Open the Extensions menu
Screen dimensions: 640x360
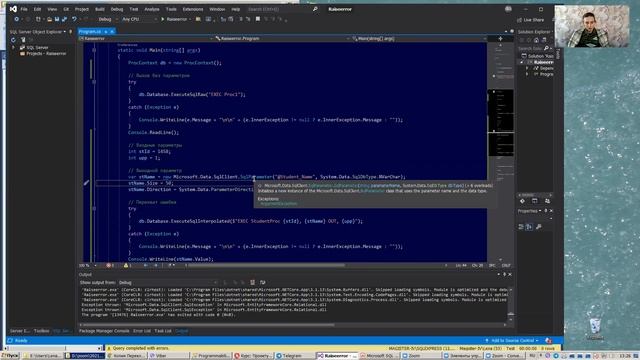pyautogui.click(x=193, y=9)
